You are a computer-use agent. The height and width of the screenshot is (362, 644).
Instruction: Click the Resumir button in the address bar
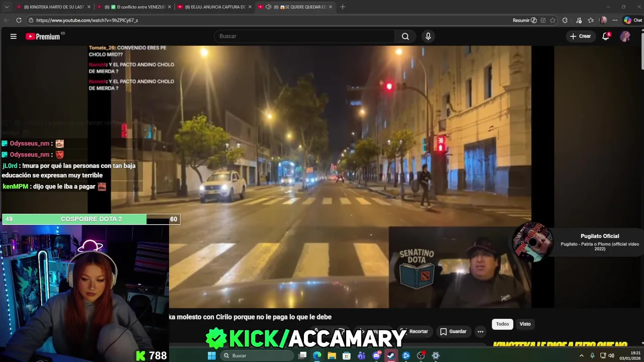(x=524, y=20)
